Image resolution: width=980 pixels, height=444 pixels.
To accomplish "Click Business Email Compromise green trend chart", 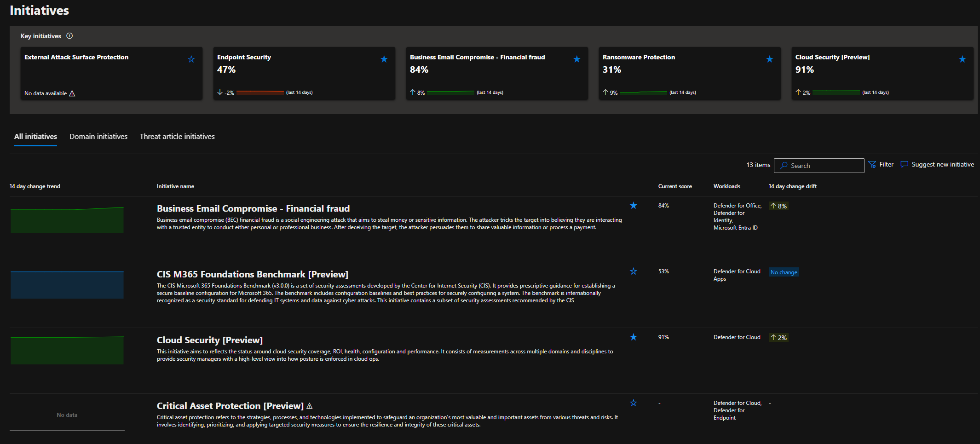I will pyautogui.click(x=67, y=220).
